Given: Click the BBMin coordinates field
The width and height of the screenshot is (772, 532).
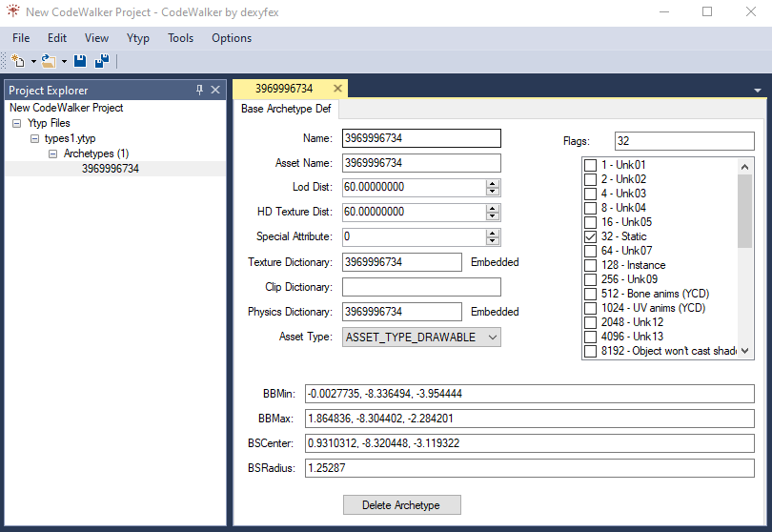Looking at the screenshot, I should click(529, 394).
